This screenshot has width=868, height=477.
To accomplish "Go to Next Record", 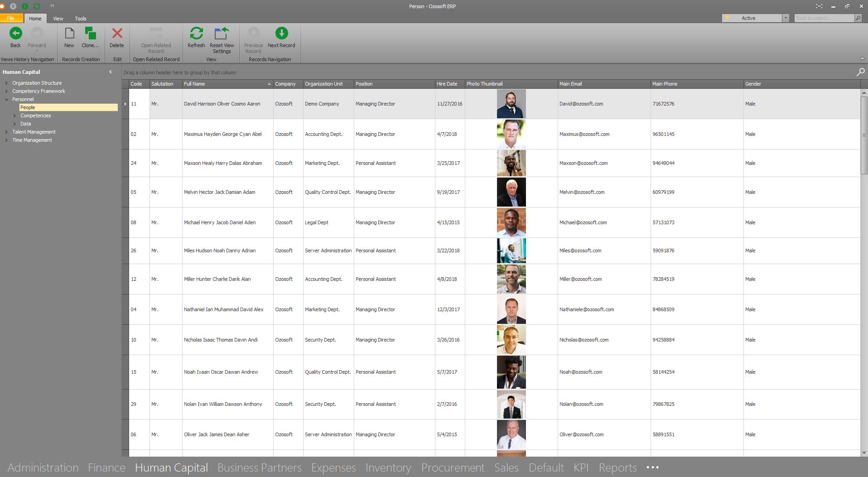I will (281, 37).
